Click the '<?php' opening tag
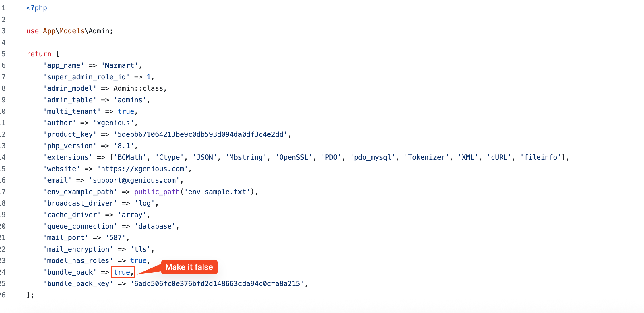644x313 pixels. (x=37, y=8)
